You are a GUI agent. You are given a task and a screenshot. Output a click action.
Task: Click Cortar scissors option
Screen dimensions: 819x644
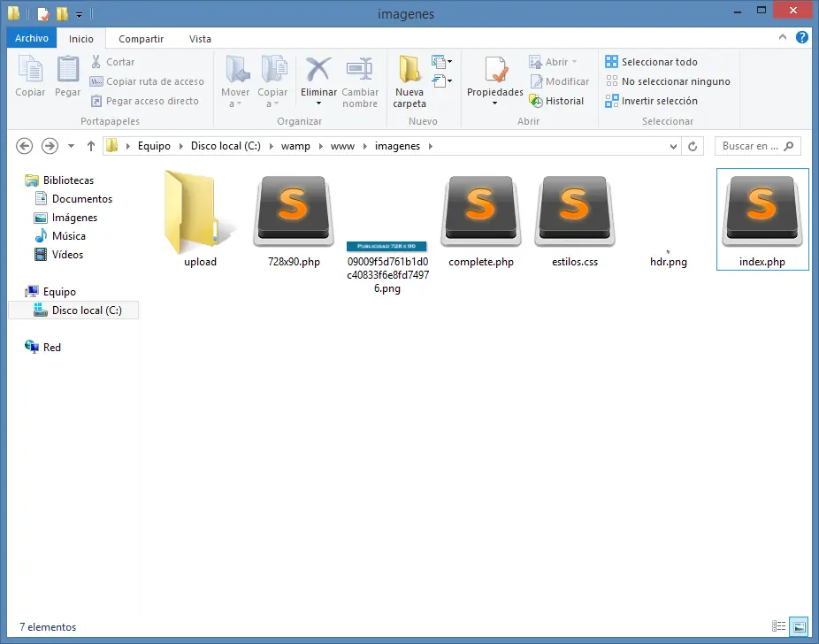point(113,62)
